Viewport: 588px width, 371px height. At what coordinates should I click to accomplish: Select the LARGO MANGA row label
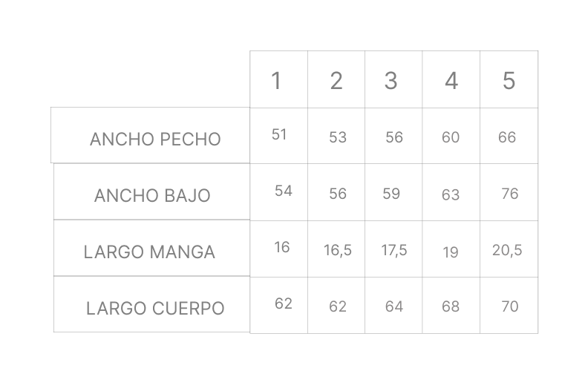point(149,252)
